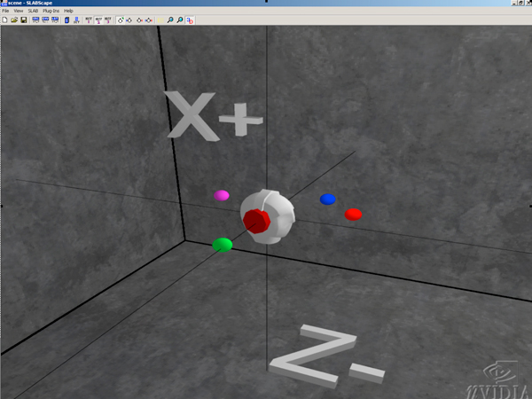This screenshot has height=399, width=532.
Task: Select the blue sound source sphere
Action: pyautogui.click(x=328, y=199)
